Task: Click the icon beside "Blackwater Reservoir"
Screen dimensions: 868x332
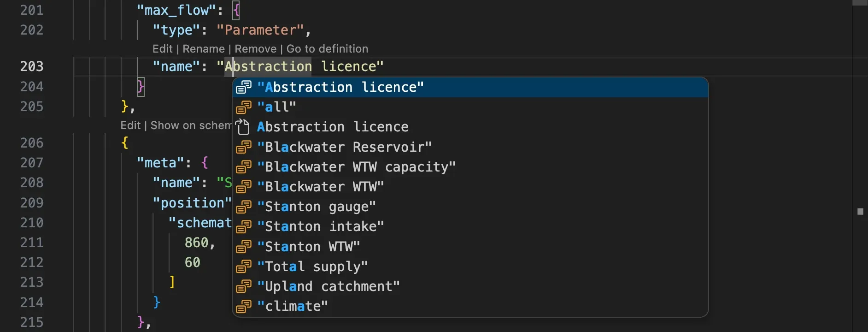Action: (x=244, y=147)
